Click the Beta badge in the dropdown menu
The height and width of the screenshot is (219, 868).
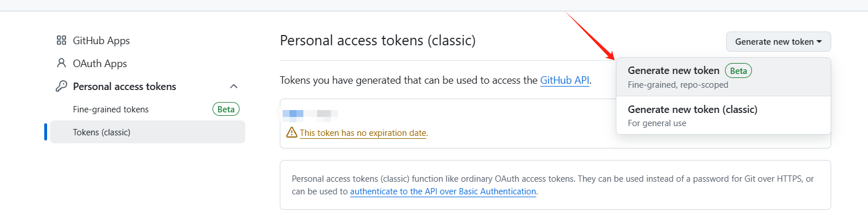point(739,71)
